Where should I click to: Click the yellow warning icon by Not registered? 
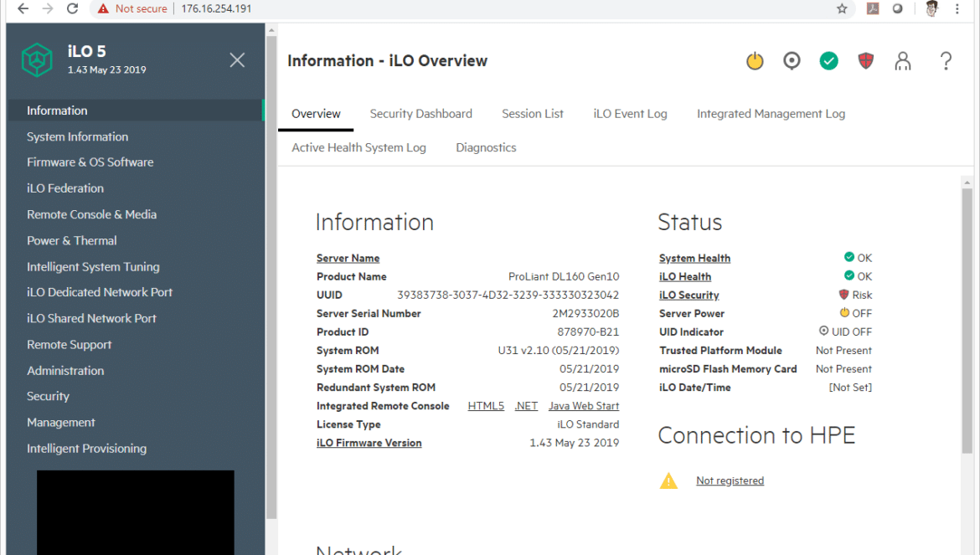pyautogui.click(x=668, y=480)
